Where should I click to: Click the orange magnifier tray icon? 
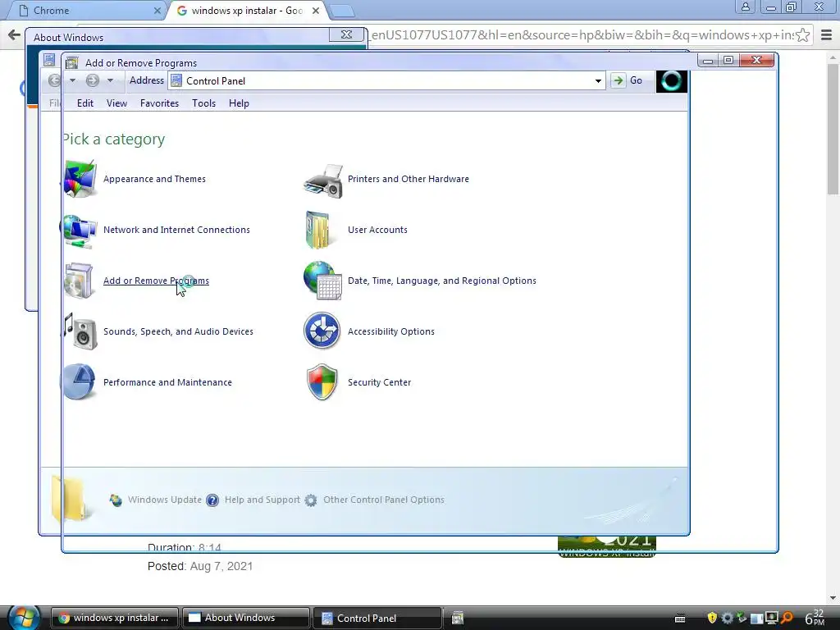[787, 618]
